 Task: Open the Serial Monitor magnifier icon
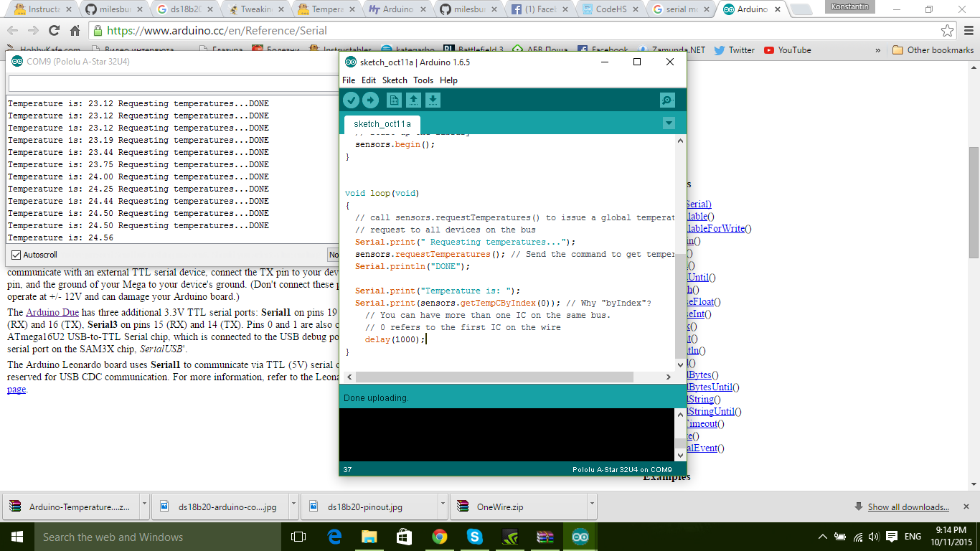click(667, 100)
